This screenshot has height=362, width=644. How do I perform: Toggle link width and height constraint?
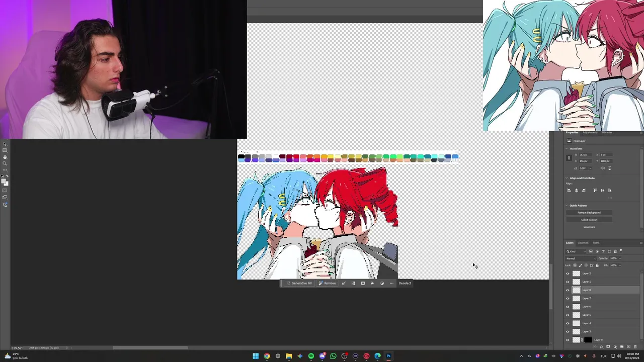click(569, 157)
